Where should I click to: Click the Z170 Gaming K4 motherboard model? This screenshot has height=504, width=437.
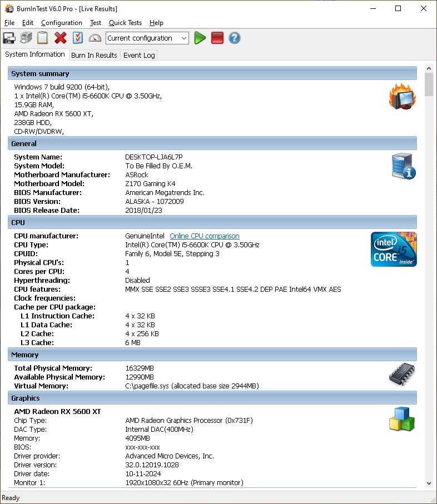(150, 183)
